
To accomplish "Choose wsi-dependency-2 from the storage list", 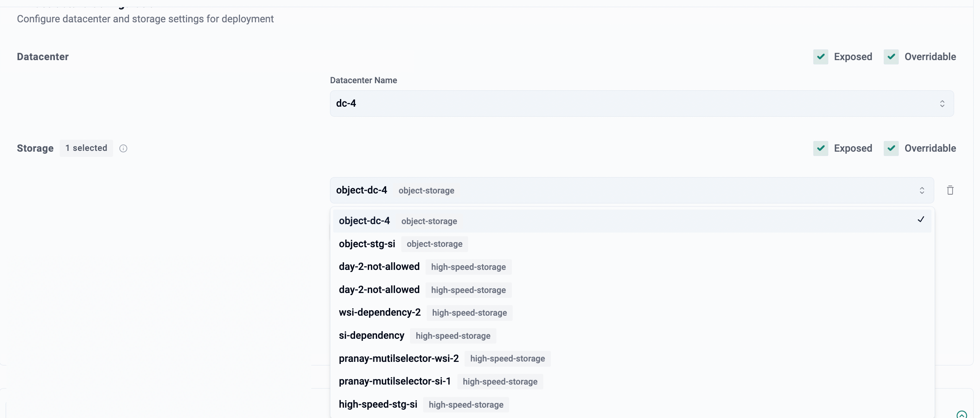I will [x=380, y=313].
